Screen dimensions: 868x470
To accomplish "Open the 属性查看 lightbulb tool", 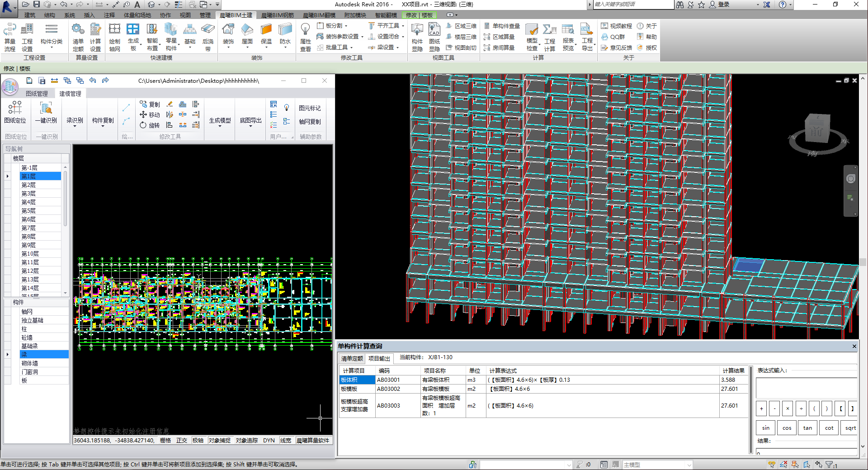I will (306, 37).
